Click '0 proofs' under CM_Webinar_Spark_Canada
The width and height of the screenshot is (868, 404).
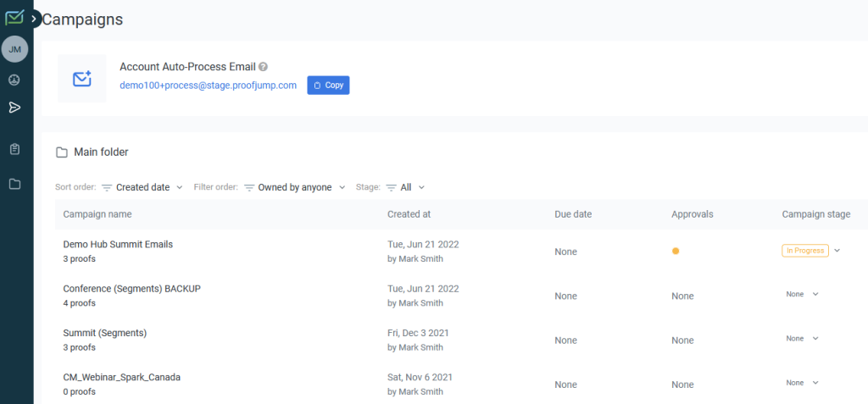pos(79,391)
